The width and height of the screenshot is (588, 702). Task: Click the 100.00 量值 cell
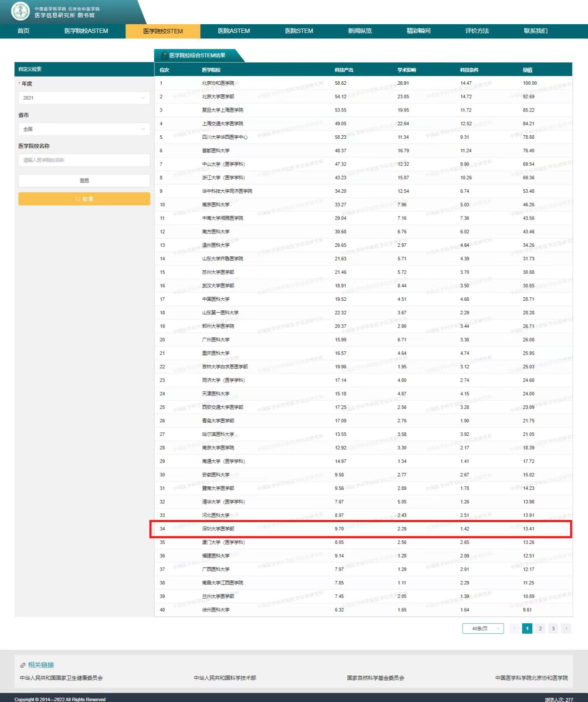coord(530,83)
